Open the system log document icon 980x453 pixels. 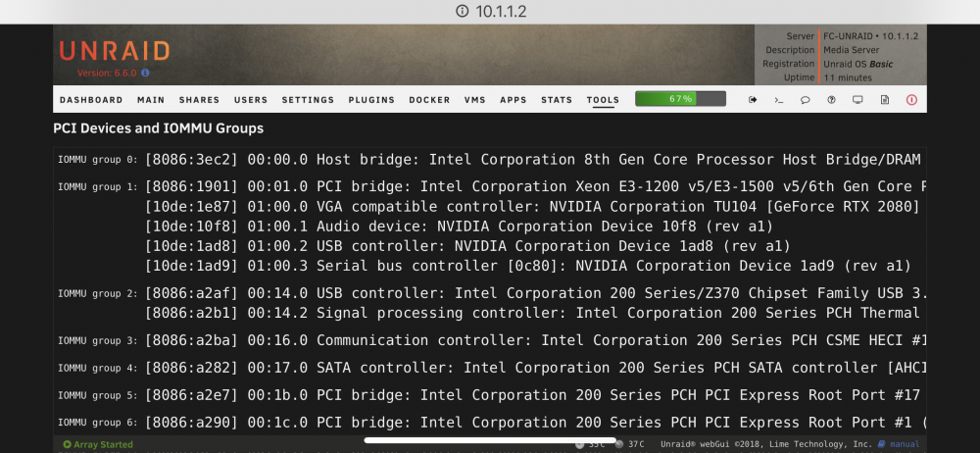point(884,99)
